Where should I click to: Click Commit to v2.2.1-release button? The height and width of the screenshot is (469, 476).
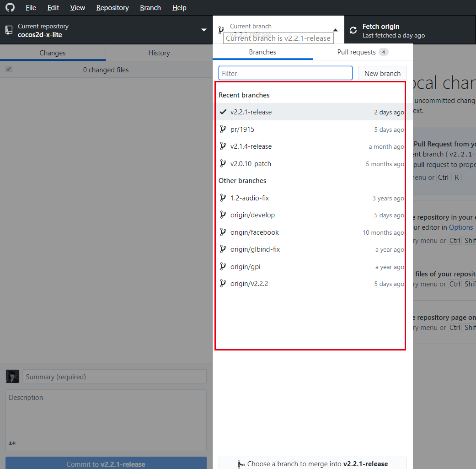point(106,464)
